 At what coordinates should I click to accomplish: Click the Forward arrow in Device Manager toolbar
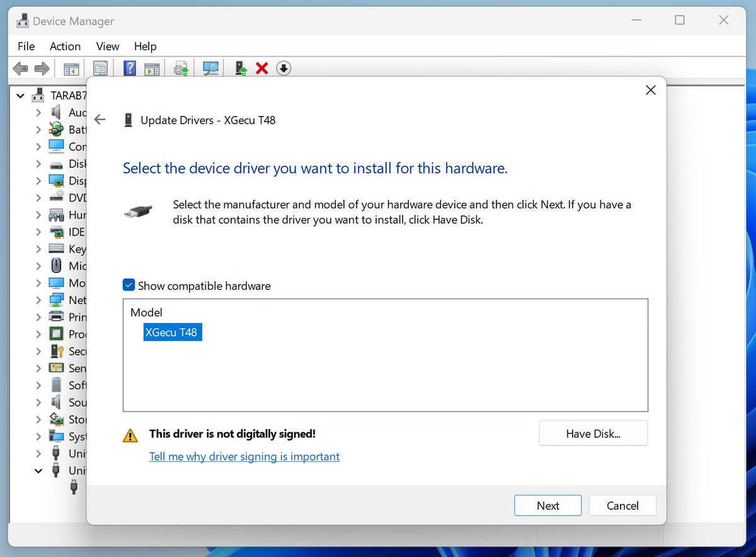pyautogui.click(x=42, y=68)
